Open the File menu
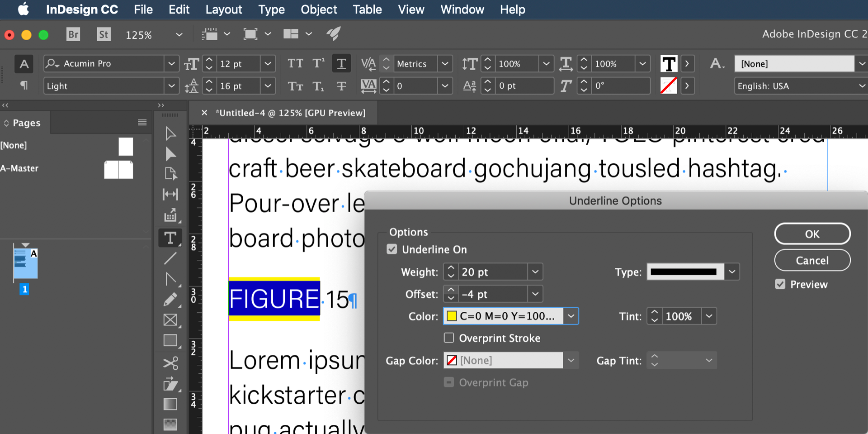 143,10
